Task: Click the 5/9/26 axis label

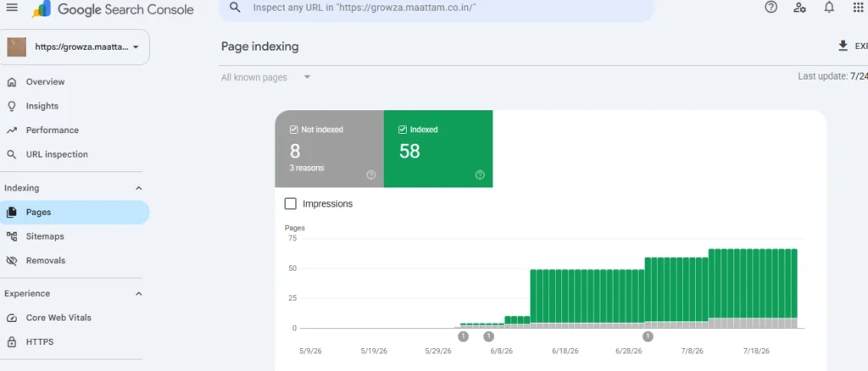Action: 309,352
